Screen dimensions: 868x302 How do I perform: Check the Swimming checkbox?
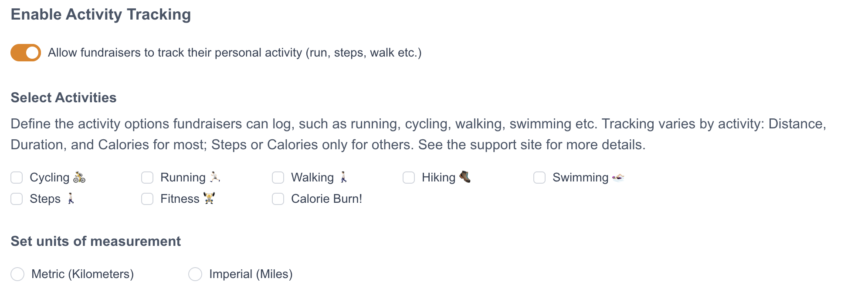(539, 178)
